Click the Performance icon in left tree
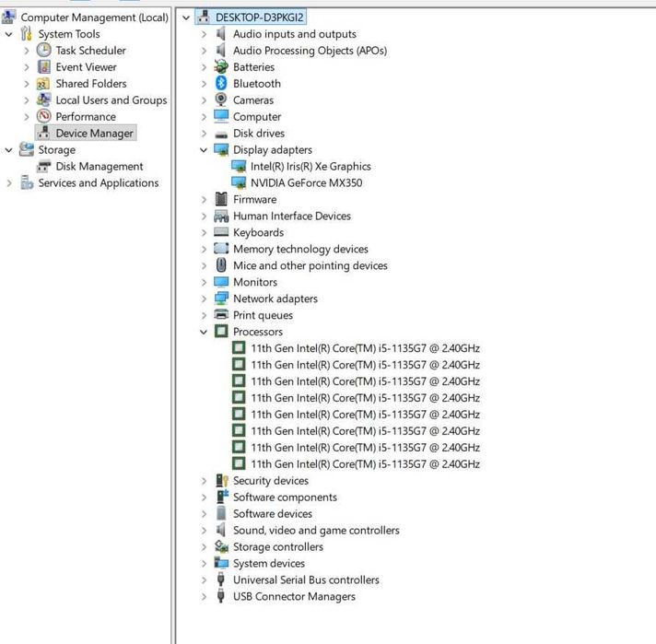 [44, 116]
